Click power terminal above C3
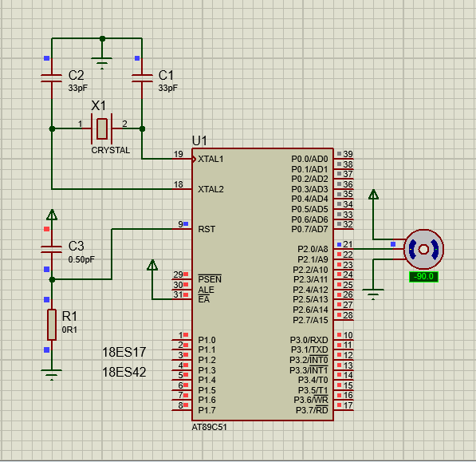Screen dimensions: 476x462 click(x=52, y=215)
